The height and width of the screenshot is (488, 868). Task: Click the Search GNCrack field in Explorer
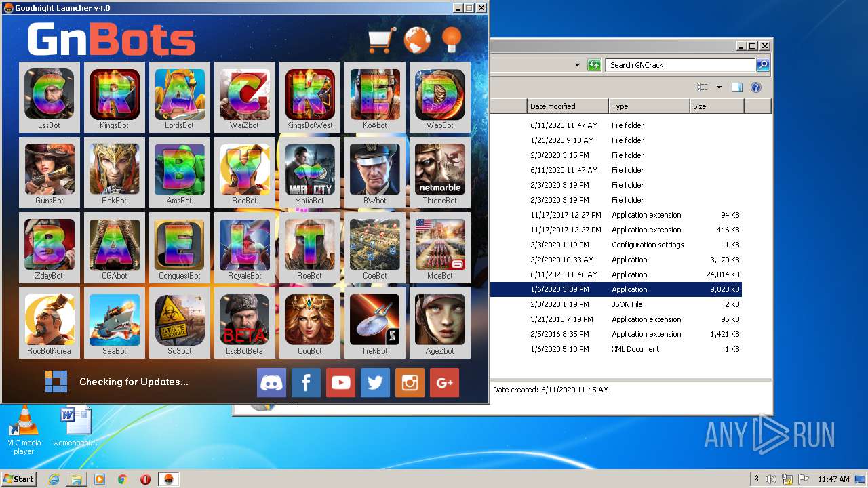(680, 65)
